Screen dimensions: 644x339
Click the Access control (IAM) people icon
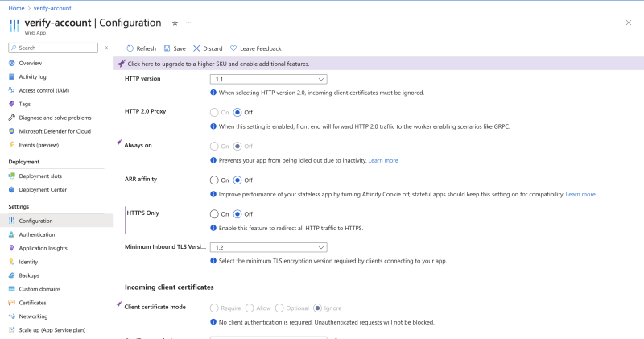tap(11, 90)
